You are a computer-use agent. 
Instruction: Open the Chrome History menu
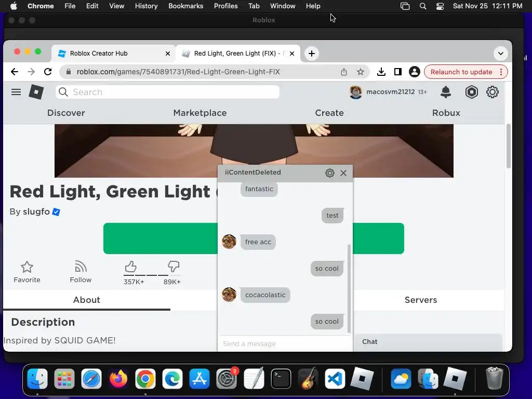(146, 6)
